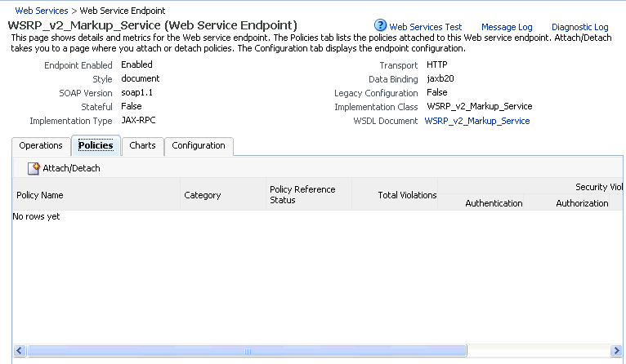Click the 'JAX-RPC' Implementation Type value
The image size is (626, 364).
coord(139,120)
